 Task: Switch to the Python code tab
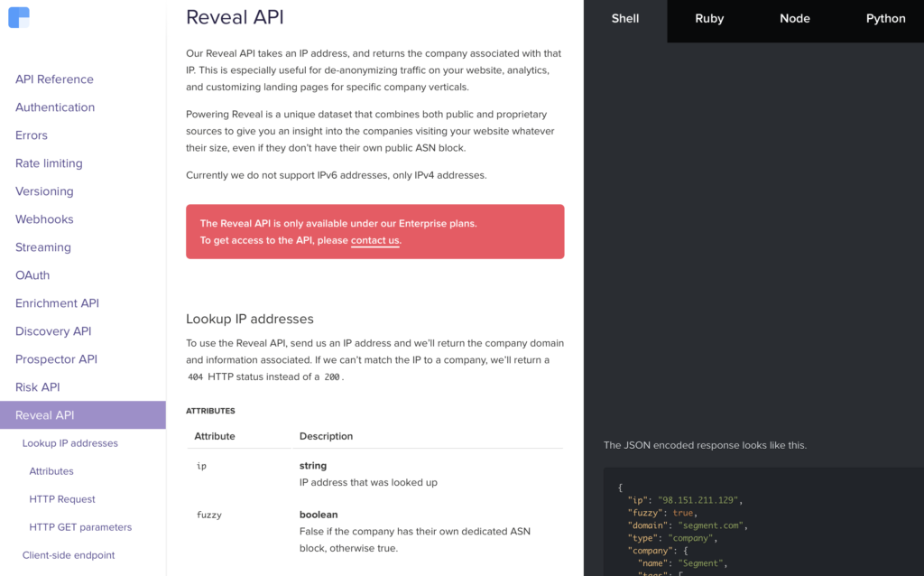tap(886, 19)
